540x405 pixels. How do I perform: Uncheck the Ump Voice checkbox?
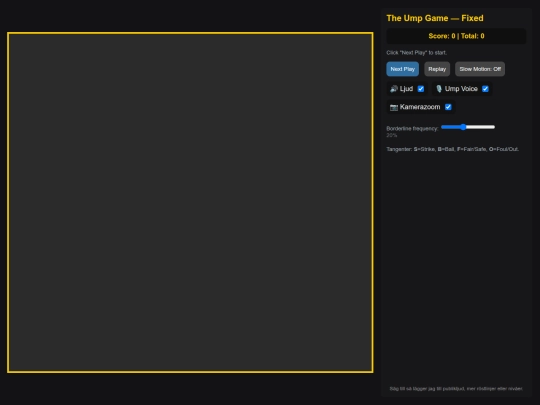point(485,89)
